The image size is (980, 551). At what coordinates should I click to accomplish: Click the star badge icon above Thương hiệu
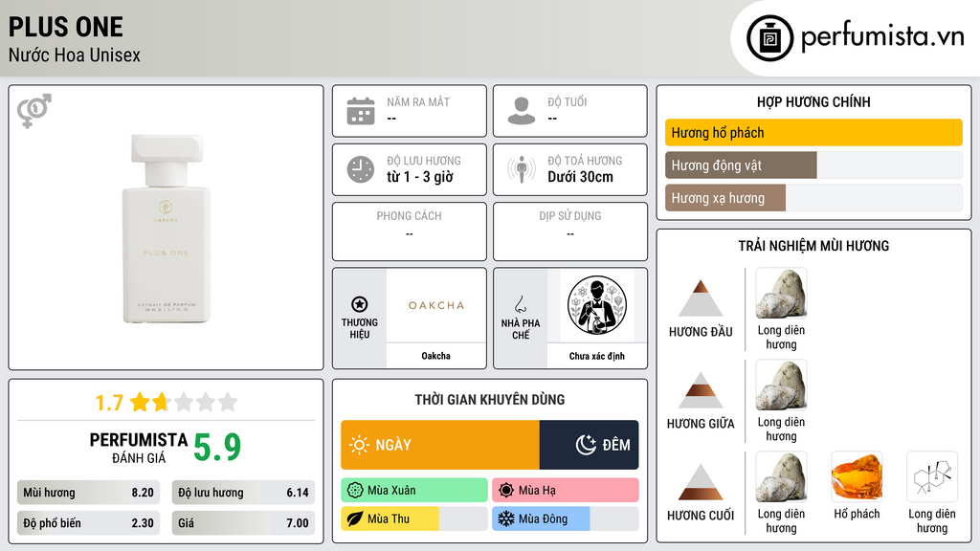click(x=360, y=304)
